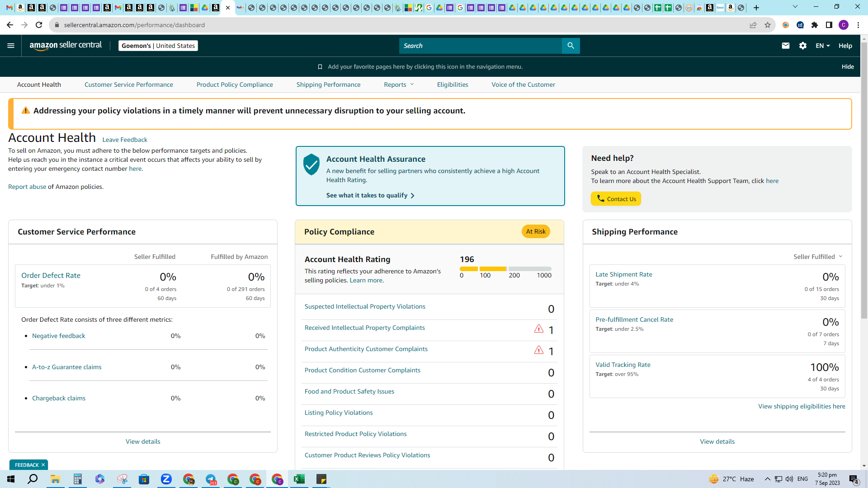This screenshot has height=488, width=868.
Task: Open the Windows Start menu
Action: (11, 479)
